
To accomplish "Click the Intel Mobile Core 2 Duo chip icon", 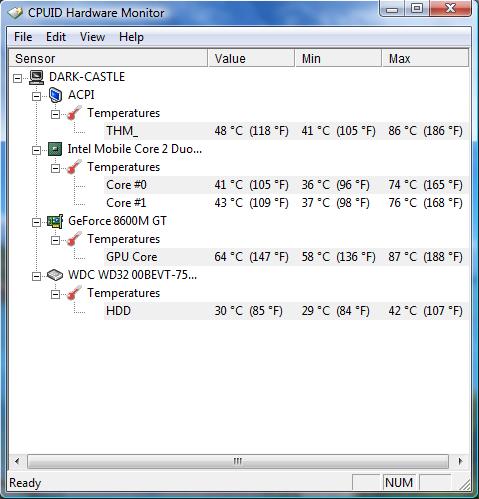I will coord(55,149).
